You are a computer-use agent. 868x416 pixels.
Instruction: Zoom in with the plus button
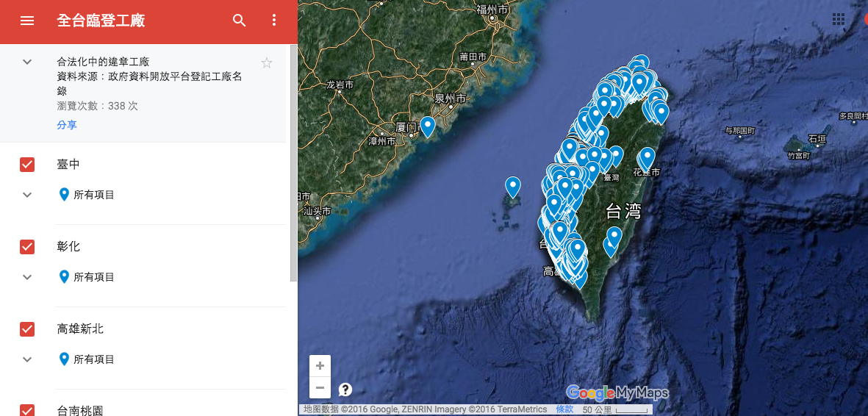(x=320, y=365)
